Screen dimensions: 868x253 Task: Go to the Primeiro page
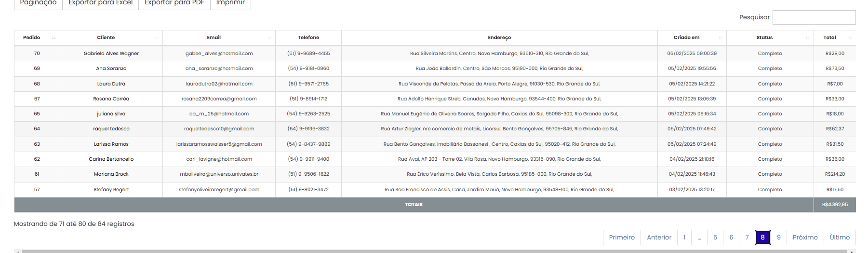click(x=622, y=238)
